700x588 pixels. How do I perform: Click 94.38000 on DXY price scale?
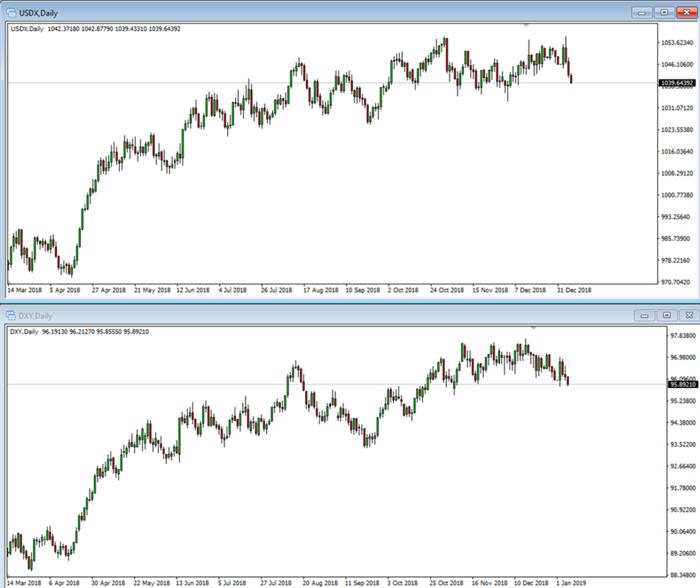(x=683, y=423)
